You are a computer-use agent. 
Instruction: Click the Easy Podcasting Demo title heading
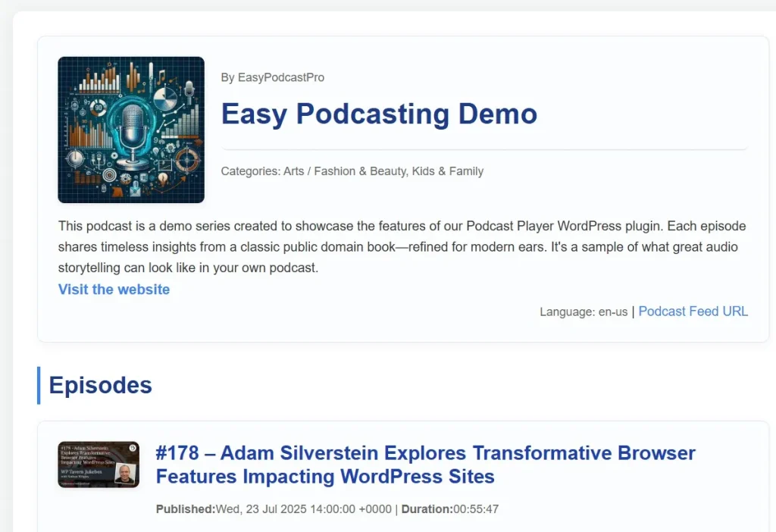(x=379, y=114)
